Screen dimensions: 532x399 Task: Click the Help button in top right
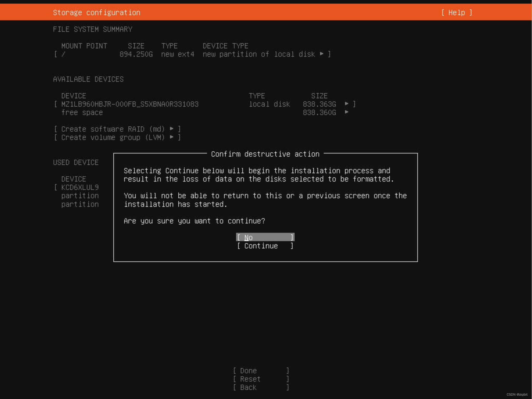pyautogui.click(x=456, y=12)
